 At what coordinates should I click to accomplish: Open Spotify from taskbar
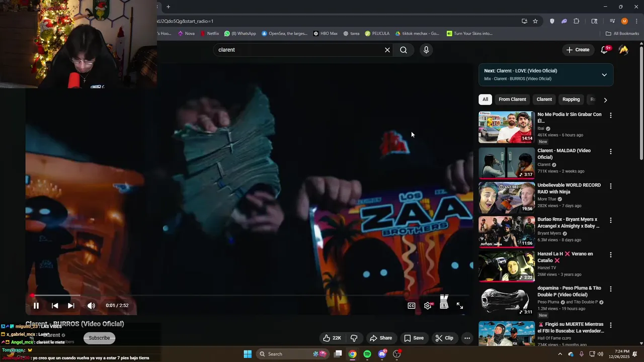tap(367, 354)
